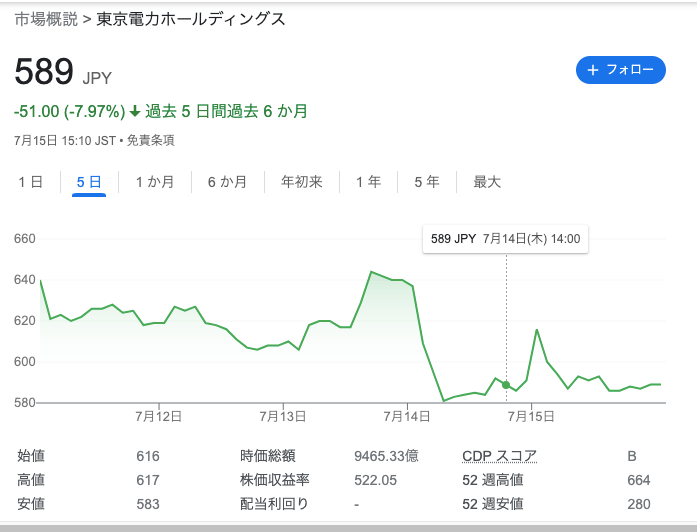This screenshot has height=532, width=697.
Task: Click the current price 589 value
Action: pos(44,71)
